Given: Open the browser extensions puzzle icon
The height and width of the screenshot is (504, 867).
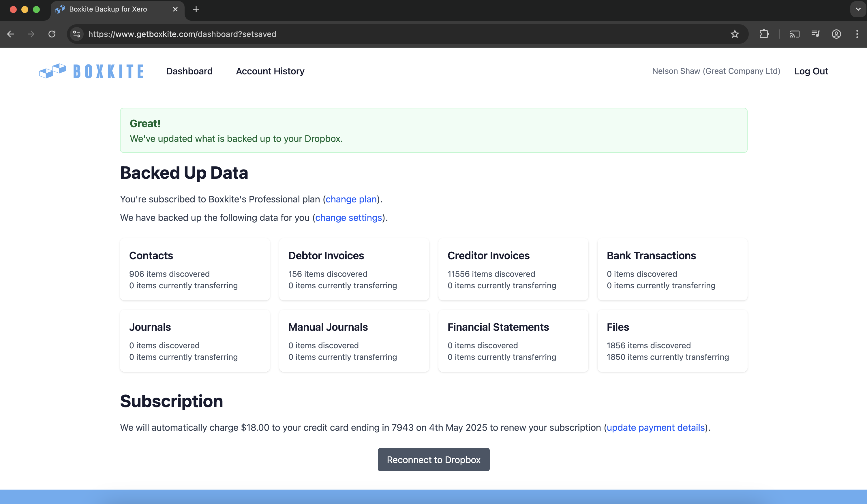Looking at the screenshot, I should click(x=764, y=34).
